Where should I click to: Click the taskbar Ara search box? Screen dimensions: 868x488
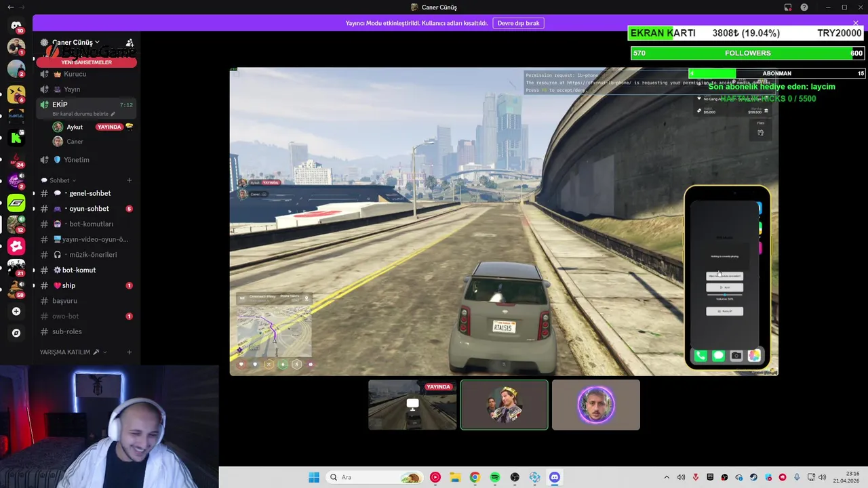(x=375, y=477)
